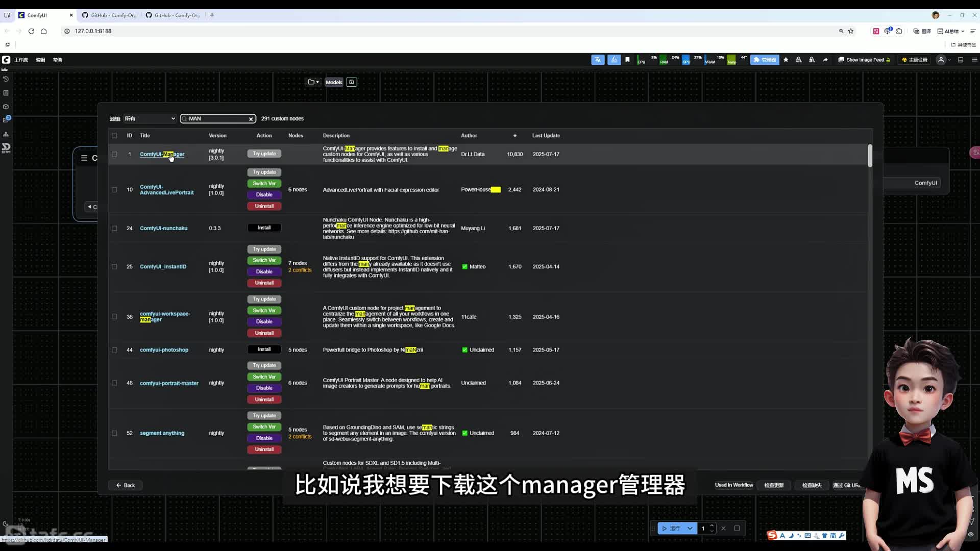Click the bookmark icon in the top toolbar

coord(628,60)
